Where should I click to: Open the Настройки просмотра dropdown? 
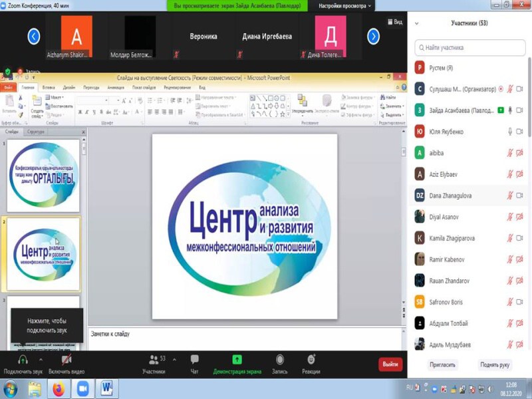click(344, 6)
